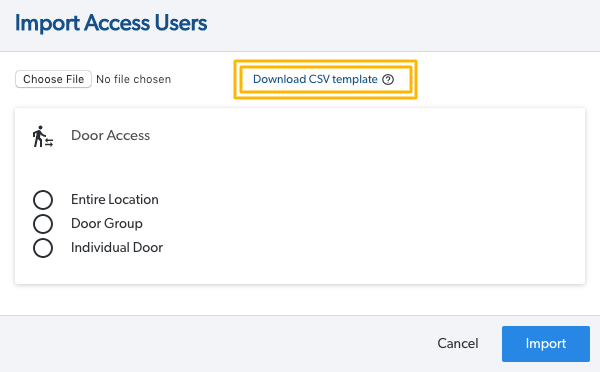Select the Door Group radio option
The image size is (600, 372).
tap(43, 224)
